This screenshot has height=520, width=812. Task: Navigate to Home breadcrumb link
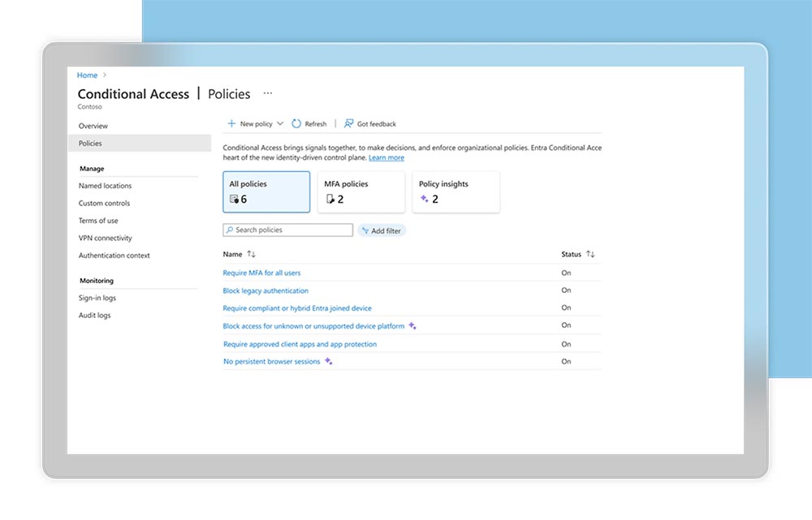pyautogui.click(x=87, y=75)
